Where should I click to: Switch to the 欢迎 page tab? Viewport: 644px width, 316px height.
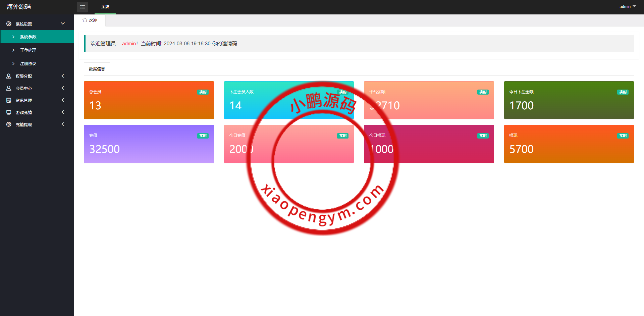[x=90, y=20]
